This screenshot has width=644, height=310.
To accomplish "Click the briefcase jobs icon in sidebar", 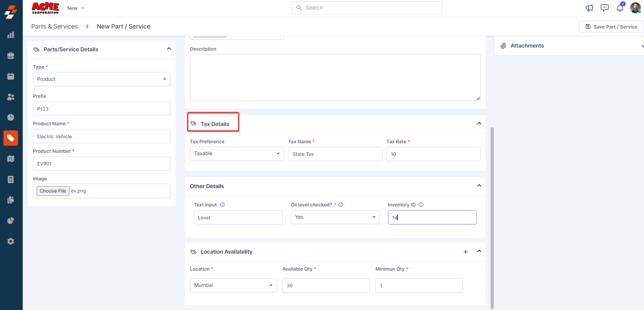I will [11, 56].
